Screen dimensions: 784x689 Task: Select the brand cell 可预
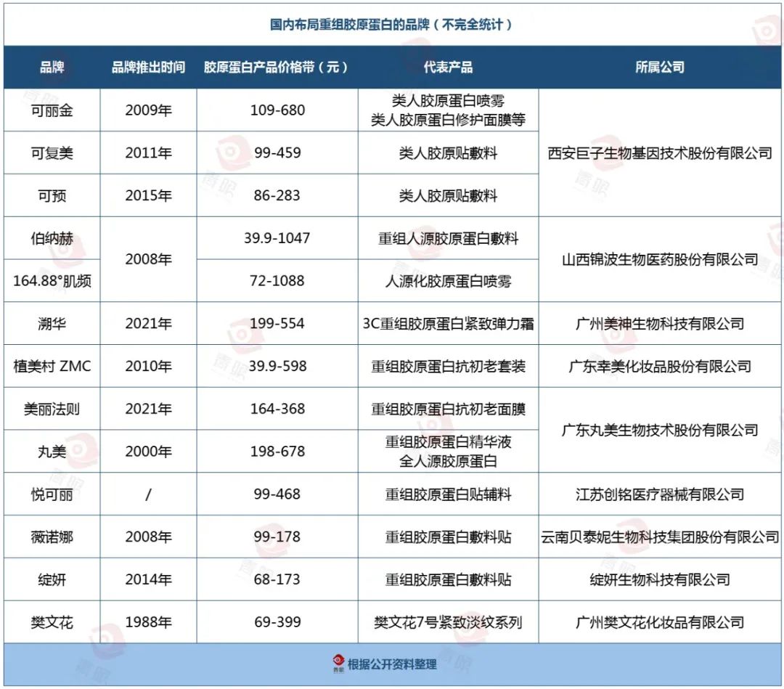pos(52,195)
